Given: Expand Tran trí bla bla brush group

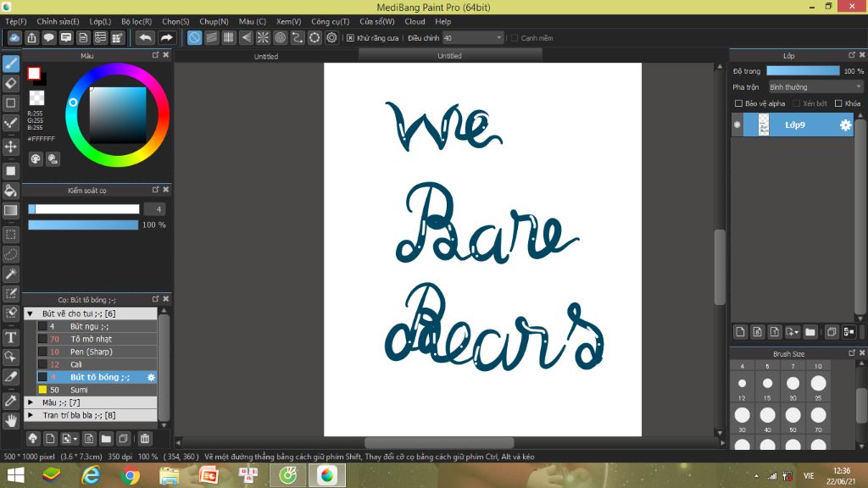Looking at the screenshot, I should click(31, 415).
